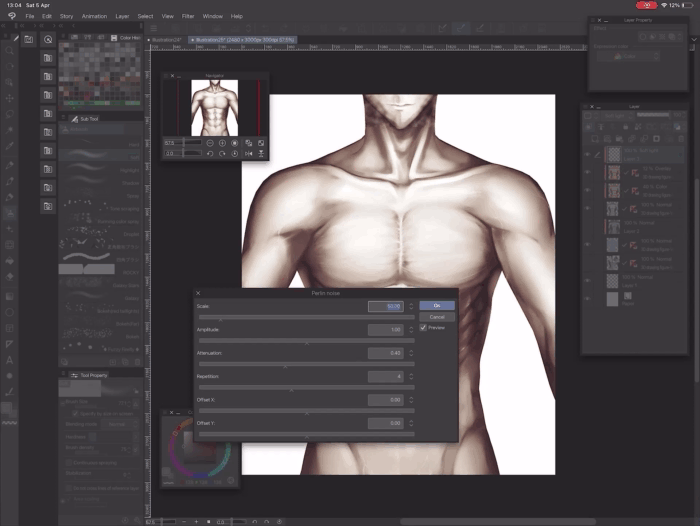Open the Filter menu
Screen dimensions: 700x526
(188, 16)
